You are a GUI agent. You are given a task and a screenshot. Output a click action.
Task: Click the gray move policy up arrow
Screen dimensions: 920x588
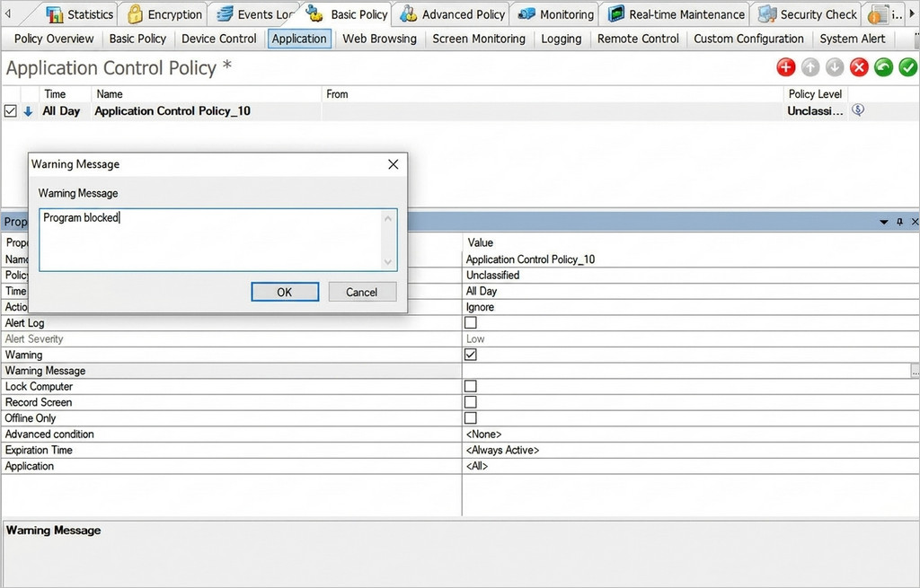(810, 67)
